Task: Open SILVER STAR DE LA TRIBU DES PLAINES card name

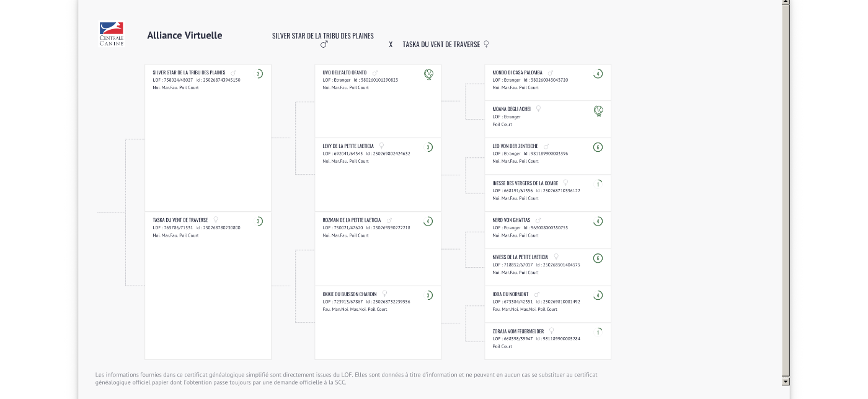Action: tap(189, 72)
